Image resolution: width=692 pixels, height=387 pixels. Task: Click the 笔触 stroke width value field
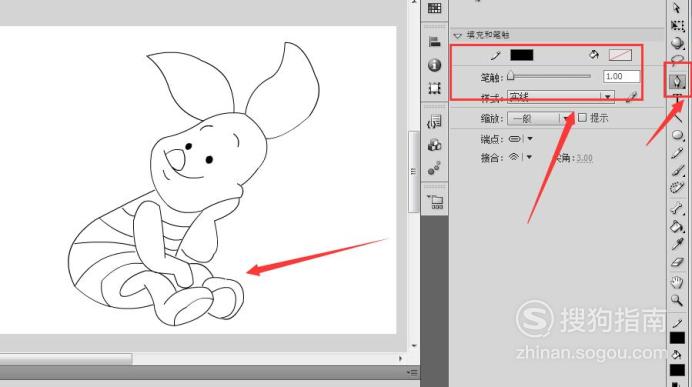point(621,76)
